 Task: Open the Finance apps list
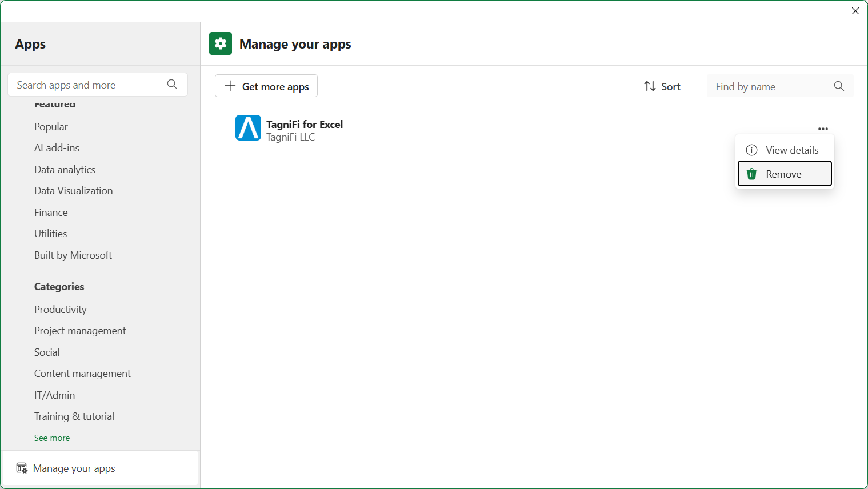click(51, 213)
